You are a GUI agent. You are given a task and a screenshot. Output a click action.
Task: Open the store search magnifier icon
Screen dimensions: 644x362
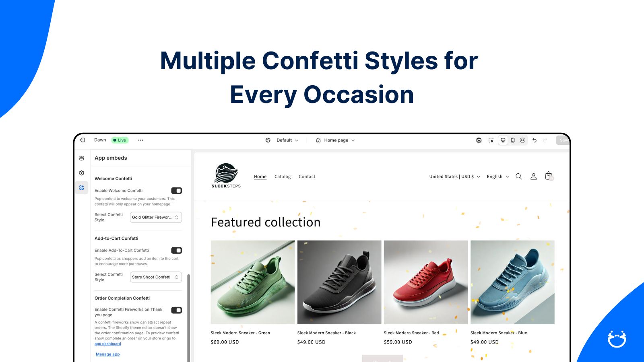click(519, 177)
